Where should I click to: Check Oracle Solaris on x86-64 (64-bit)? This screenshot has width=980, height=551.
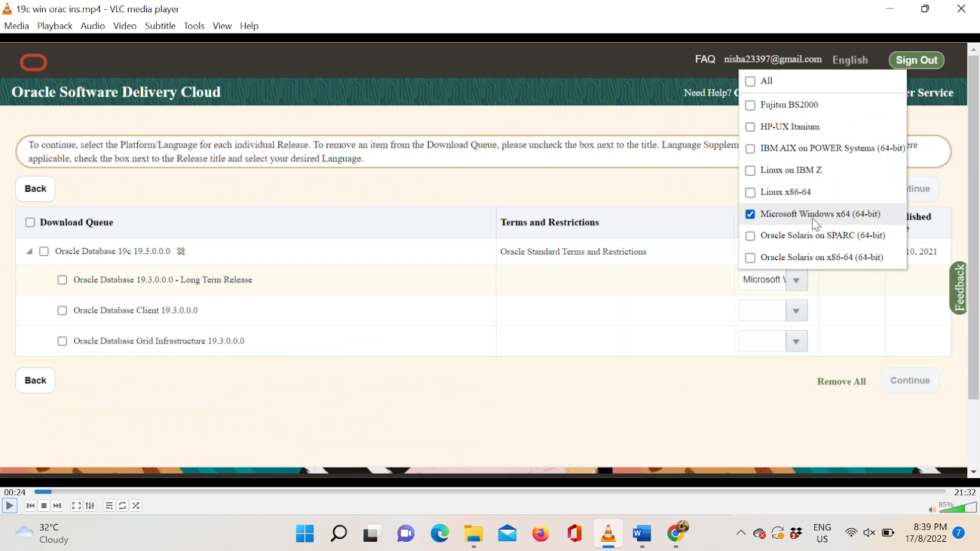(750, 258)
